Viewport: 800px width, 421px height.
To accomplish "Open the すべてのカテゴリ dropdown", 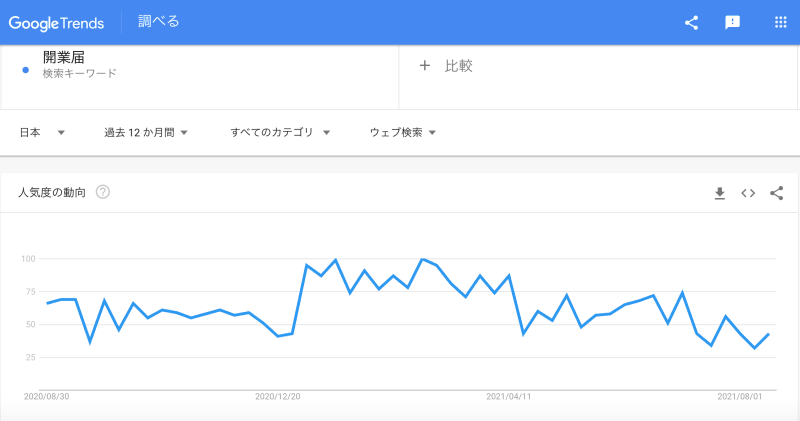I will 280,132.
